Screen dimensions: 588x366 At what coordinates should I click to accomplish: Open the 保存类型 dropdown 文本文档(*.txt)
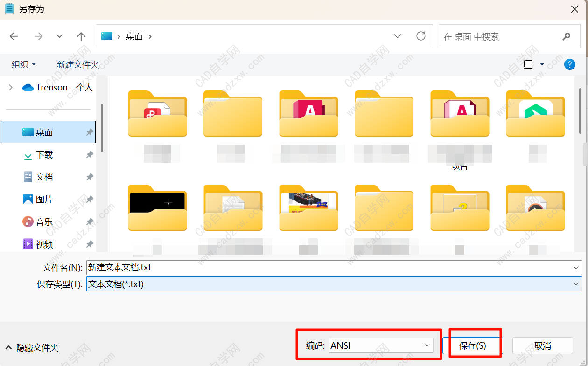(x=334, y=284)
